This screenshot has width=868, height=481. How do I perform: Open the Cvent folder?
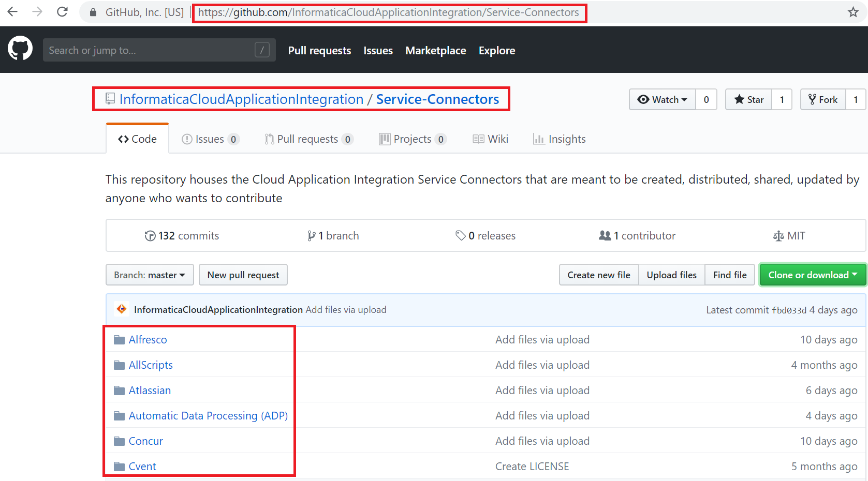[x=142, y=467]
